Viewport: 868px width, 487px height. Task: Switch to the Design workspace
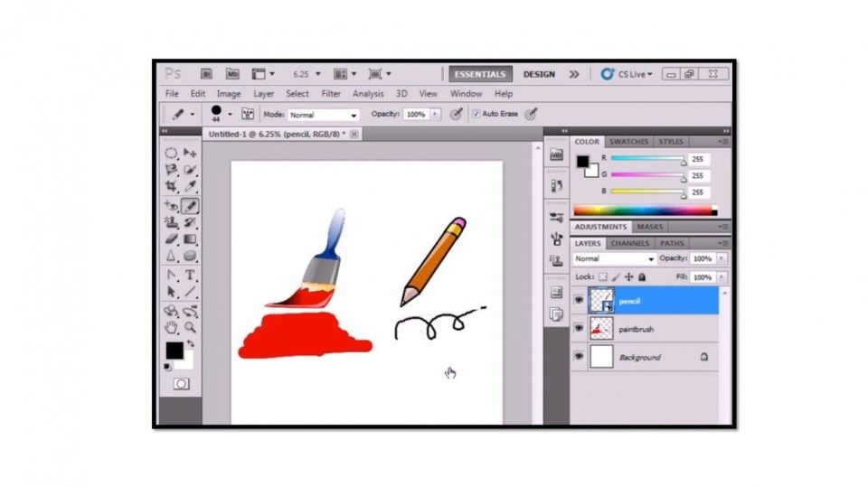tap(539, 74)
